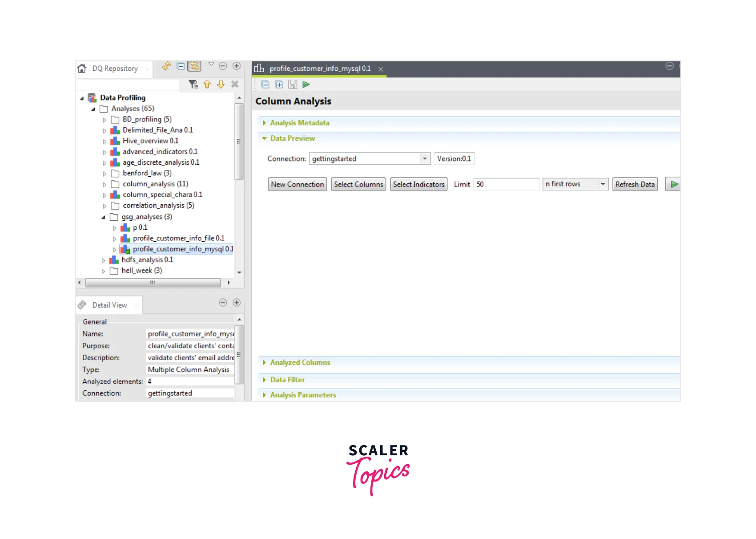The width and height of the screenshot is (756, 539).
Task: Open the n first rows dropdown
Action: click(603, 184)
